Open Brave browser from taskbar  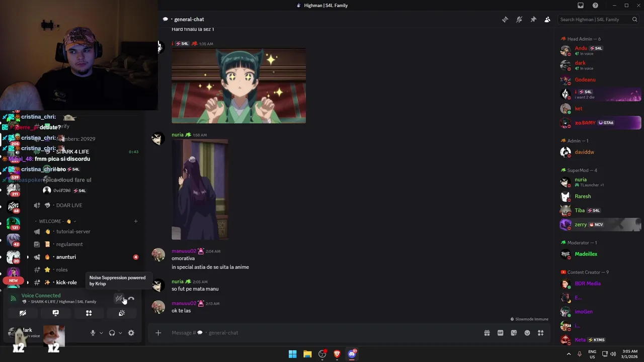(x=337, y=354)
